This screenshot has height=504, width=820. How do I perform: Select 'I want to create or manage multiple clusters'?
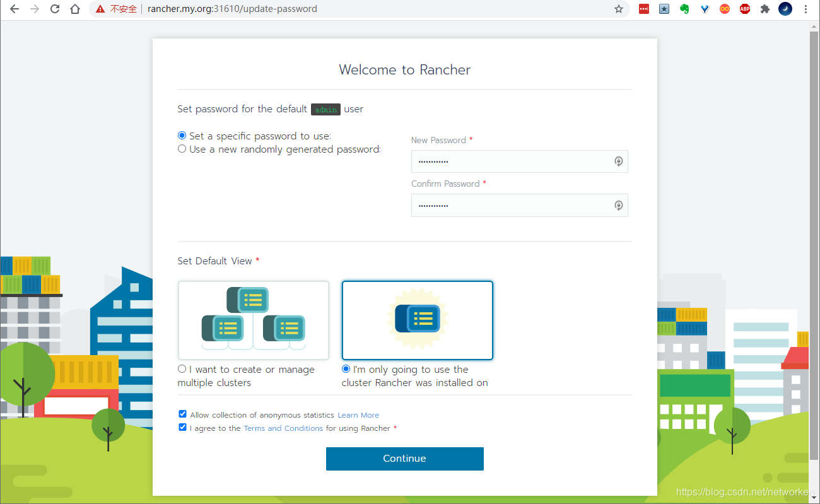coord(182,369)
